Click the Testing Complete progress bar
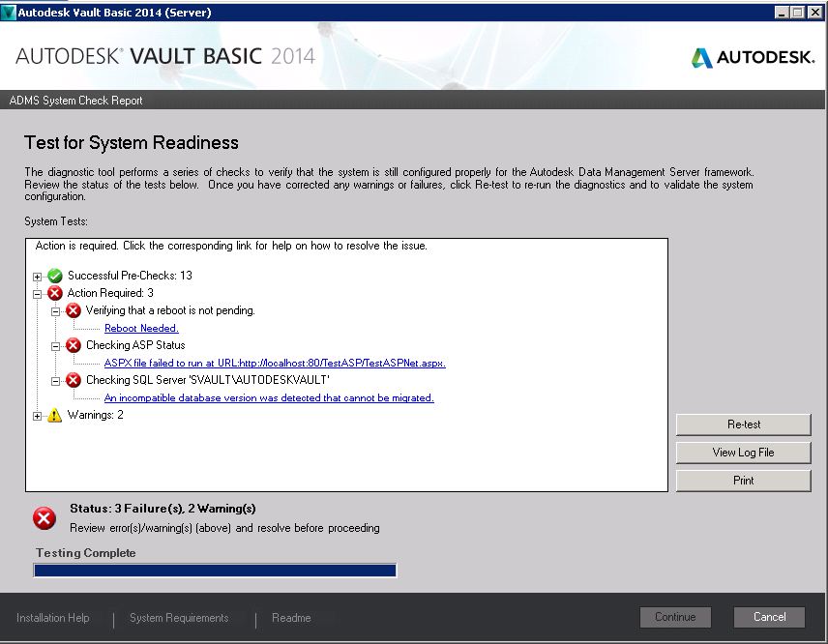Image resolution: width=828 pixels, height=644 pixels. pyautogui.click(x=215, y=571)
